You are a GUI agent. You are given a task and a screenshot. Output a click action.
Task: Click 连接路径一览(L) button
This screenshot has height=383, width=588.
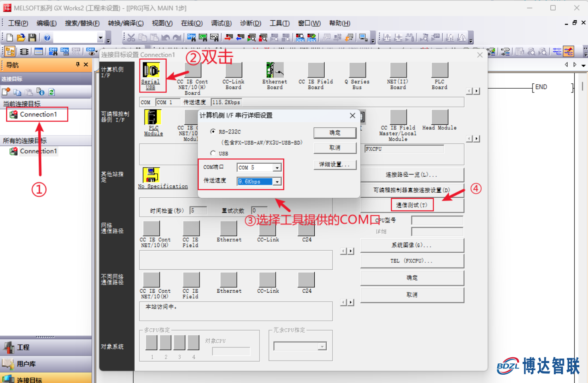[x=412, y=175]
